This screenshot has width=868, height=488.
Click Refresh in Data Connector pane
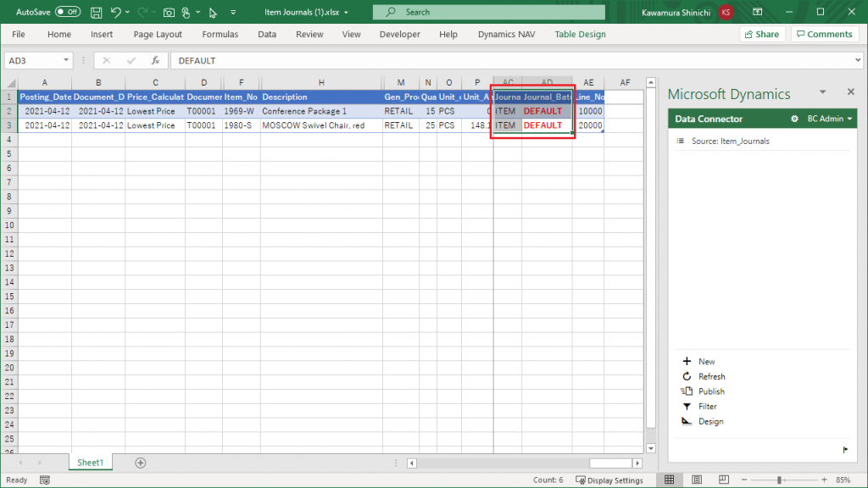[711, 377]
